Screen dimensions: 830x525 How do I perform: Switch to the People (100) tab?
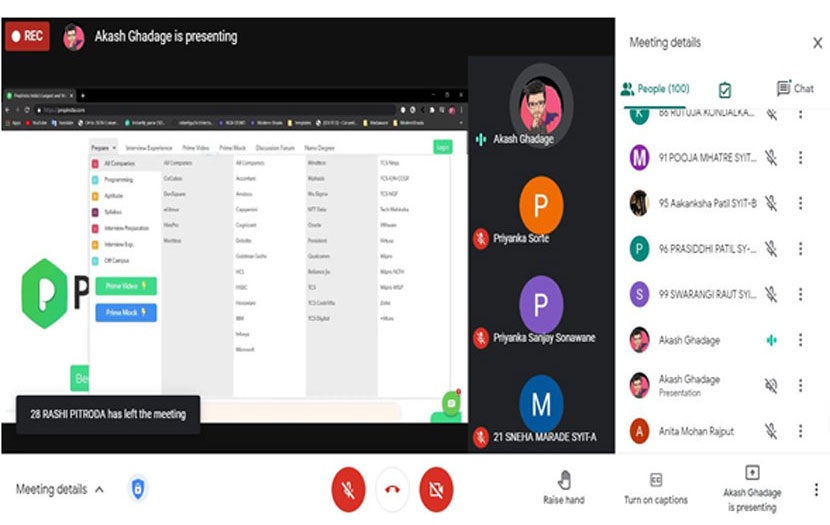[655, 89]
